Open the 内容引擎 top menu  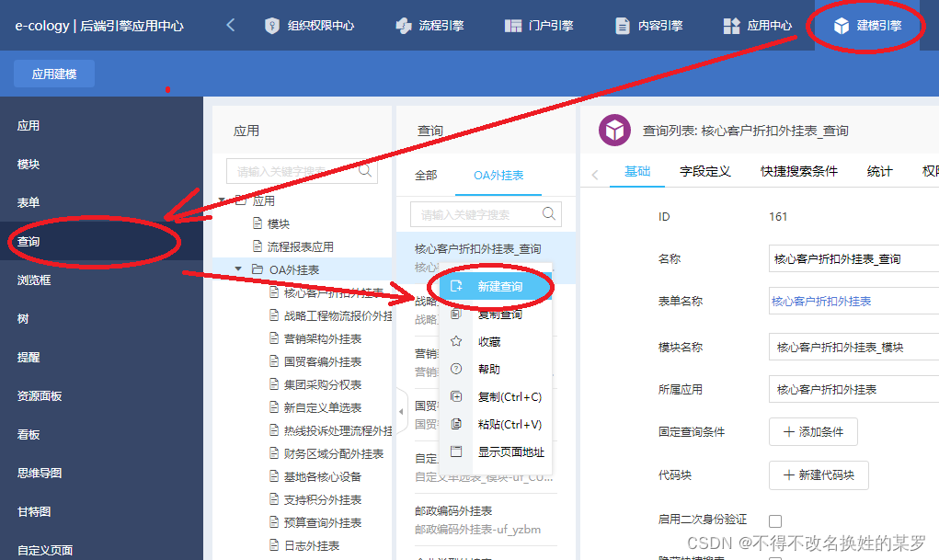(x=649, y=26)
